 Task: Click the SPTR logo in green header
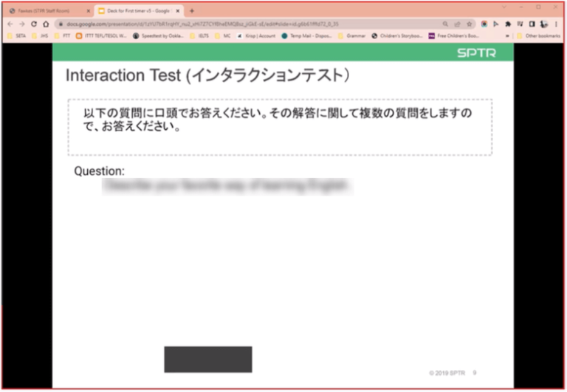(476, 53)
